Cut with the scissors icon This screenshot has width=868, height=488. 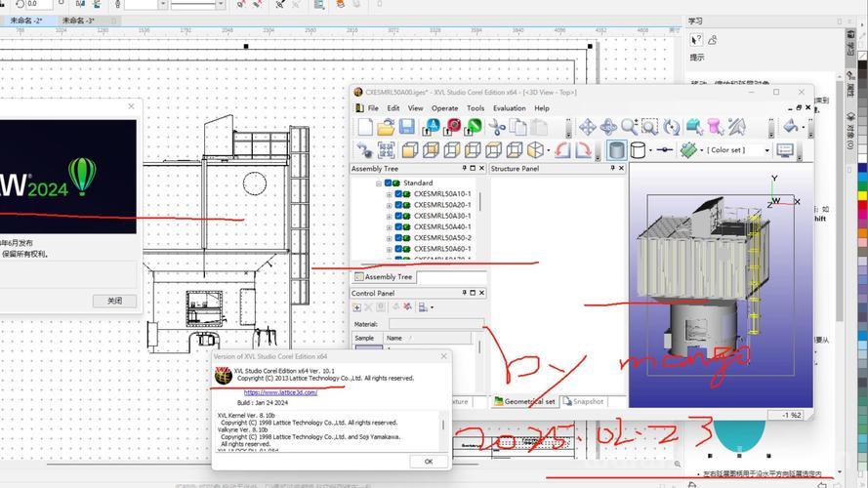pos(497,127)
